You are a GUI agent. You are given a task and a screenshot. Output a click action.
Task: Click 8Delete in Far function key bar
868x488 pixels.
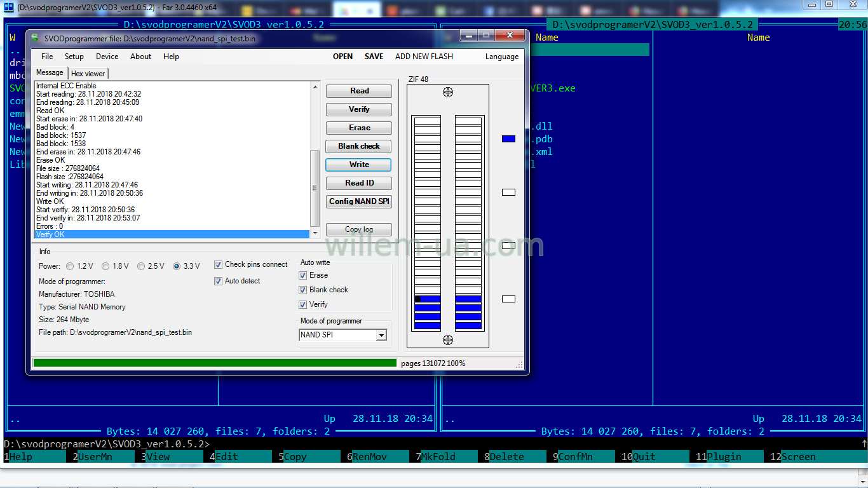(x=516, y=456)
